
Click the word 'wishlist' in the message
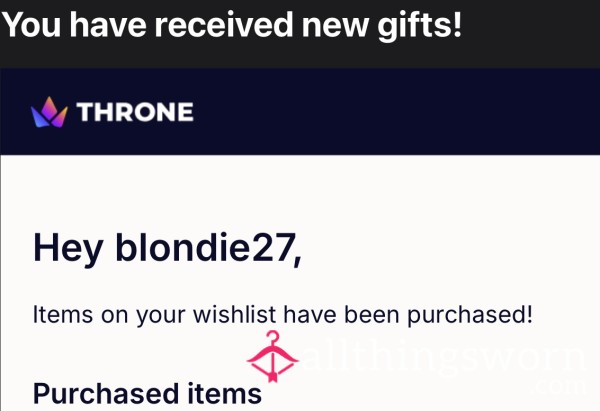tap(234, 314)
